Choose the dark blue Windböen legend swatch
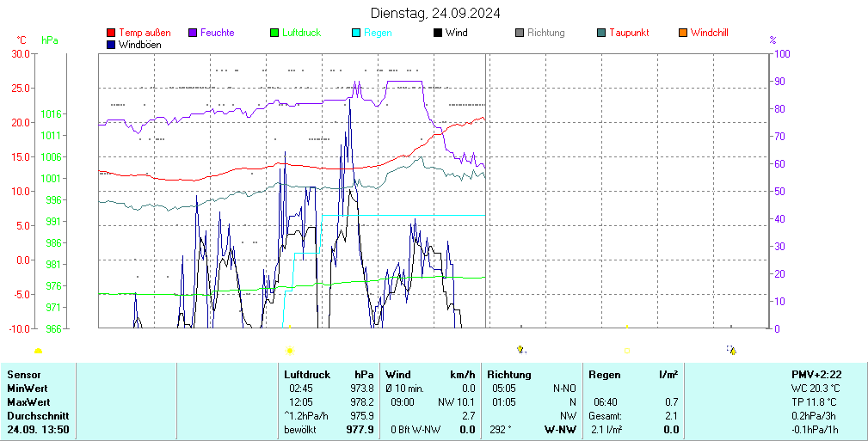 (111, 44)
